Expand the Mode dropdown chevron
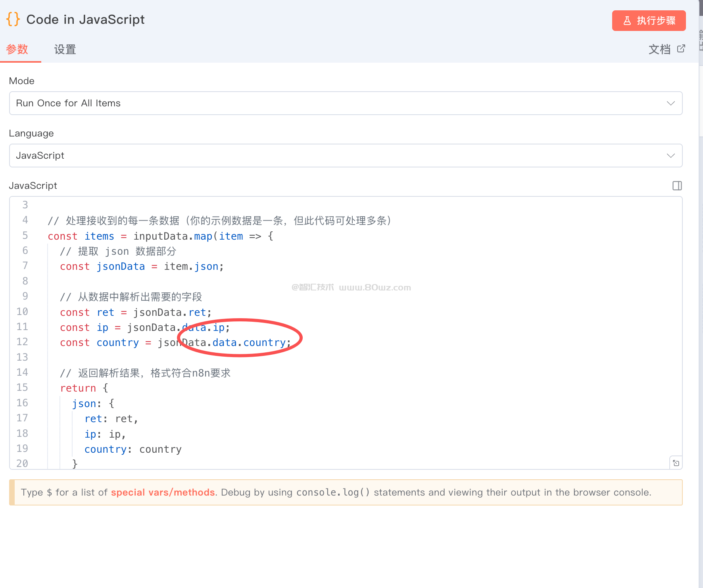The image size is (703, 588). click(x=670, y=104)
